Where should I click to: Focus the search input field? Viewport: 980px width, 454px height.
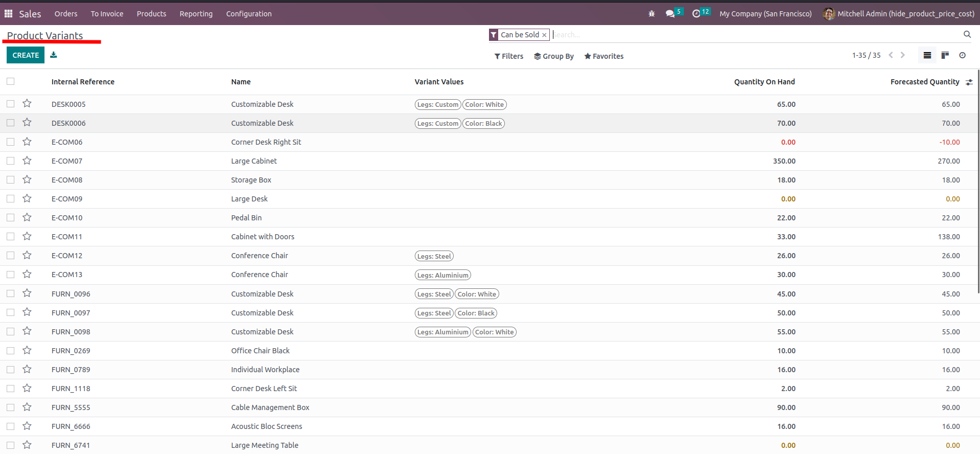coord(756,35)
